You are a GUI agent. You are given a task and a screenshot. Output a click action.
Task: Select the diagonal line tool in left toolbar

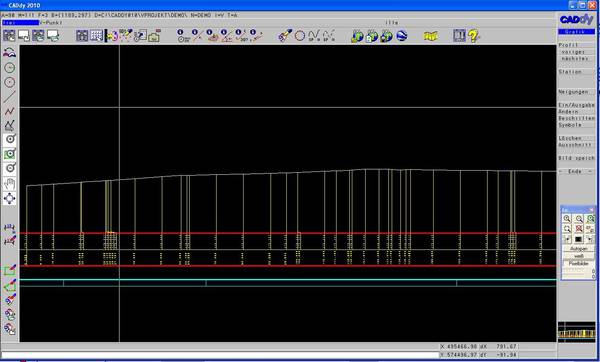click(10, 96)
